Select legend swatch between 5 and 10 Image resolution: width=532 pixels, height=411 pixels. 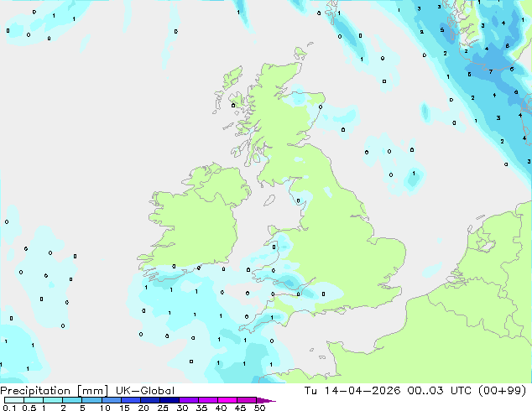coord(91,400)
